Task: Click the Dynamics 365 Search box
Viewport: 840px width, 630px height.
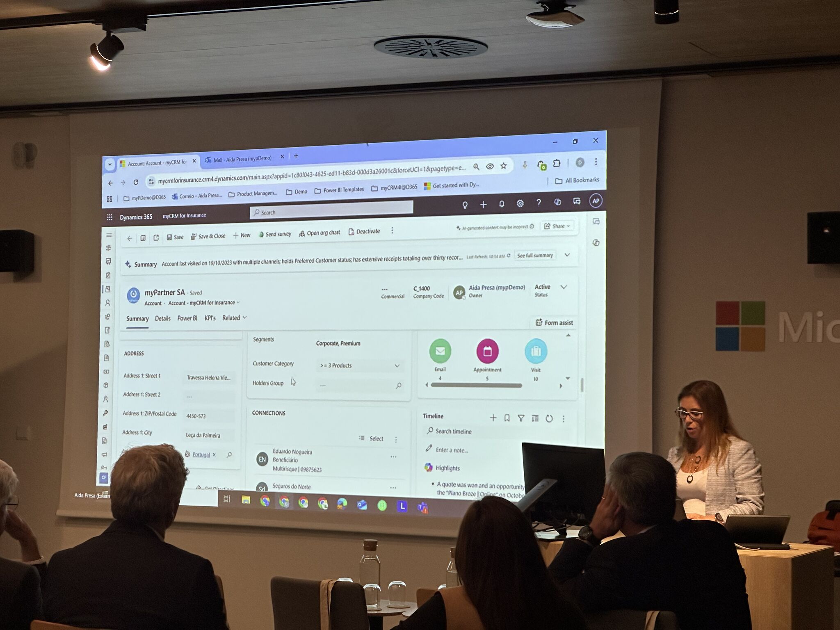Action: (331, 210)
